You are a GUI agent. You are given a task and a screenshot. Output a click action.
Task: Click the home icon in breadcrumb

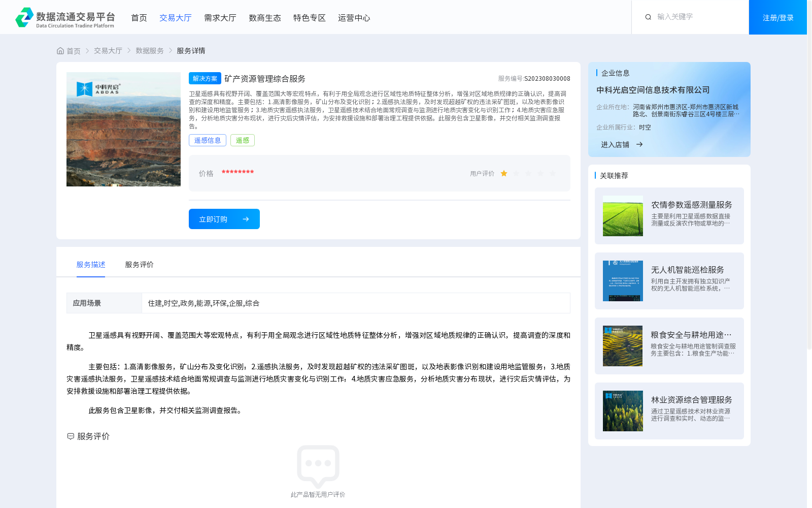60,51
